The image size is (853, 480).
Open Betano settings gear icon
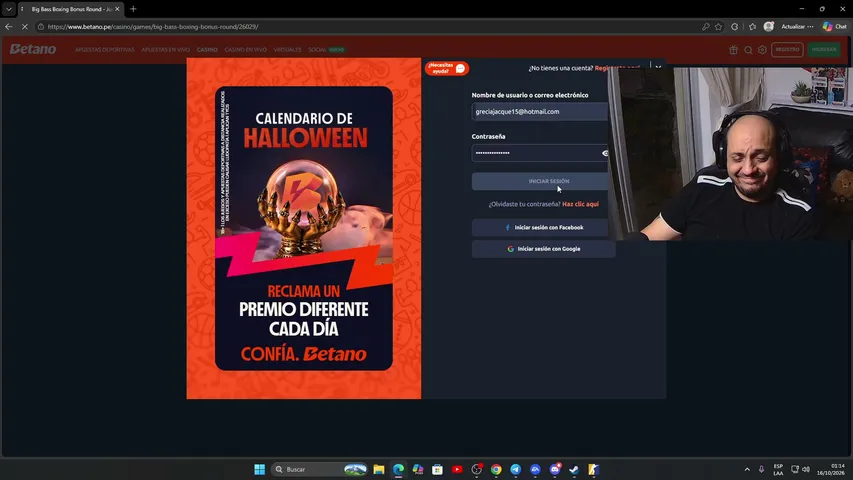coord(762,50)
